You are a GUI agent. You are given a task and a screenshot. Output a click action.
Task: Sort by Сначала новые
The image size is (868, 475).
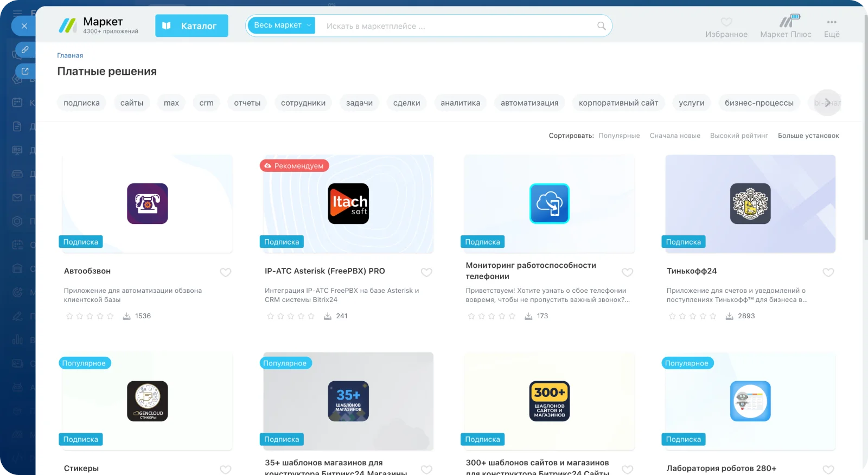(675, 136)
